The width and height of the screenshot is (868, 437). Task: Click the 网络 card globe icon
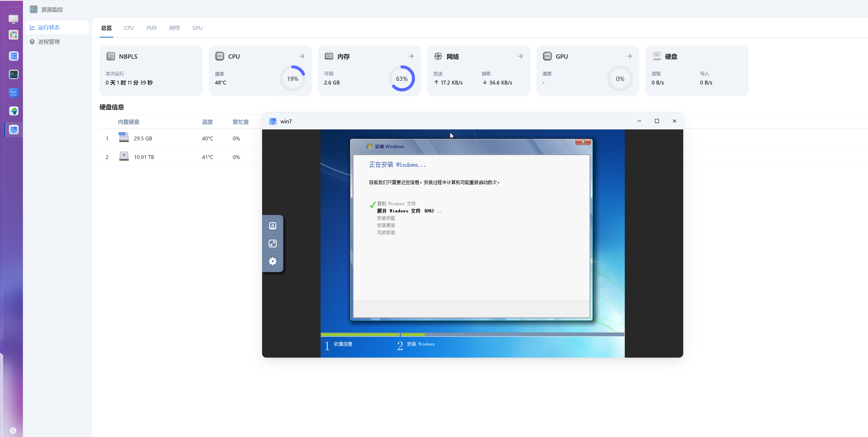[438, 56]
